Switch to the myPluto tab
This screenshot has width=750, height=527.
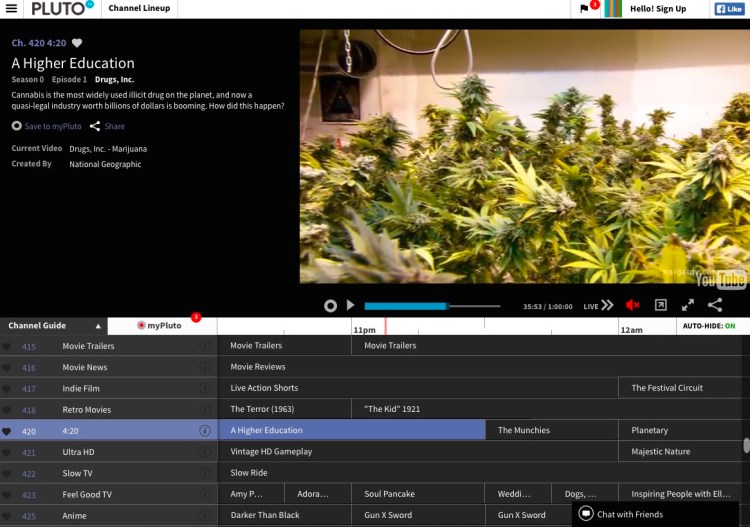coord(162,326)
